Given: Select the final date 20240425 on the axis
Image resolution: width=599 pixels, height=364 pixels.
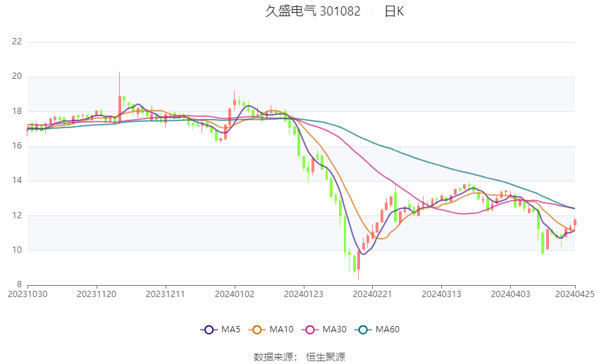Looking at the screenshot, I should 574,294.
